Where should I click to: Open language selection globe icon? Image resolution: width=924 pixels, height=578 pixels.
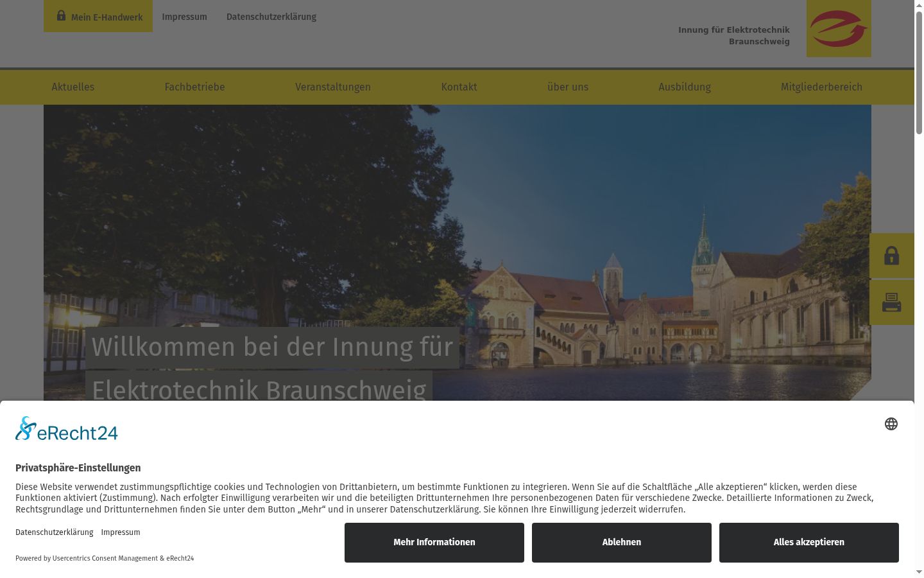(891, 424)
